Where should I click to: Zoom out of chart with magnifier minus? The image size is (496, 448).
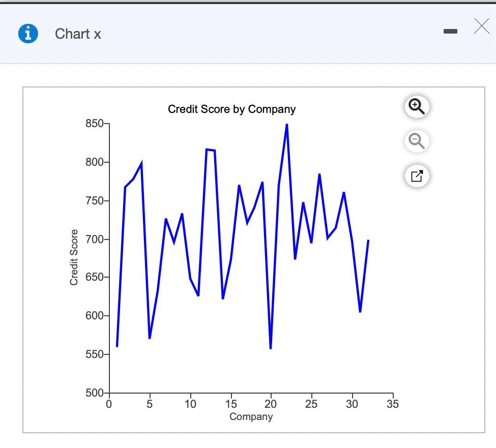[x=416, y=141]
